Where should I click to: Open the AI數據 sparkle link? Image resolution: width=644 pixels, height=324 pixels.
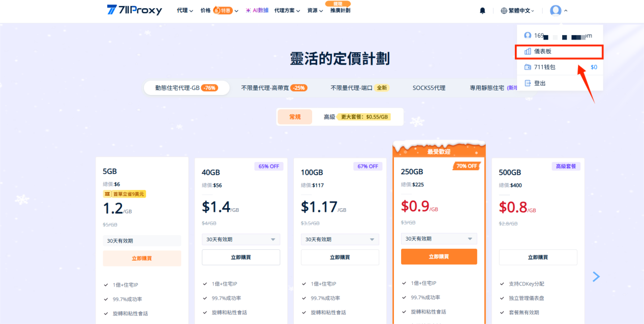pyautogui.click(x=257, y=11)
